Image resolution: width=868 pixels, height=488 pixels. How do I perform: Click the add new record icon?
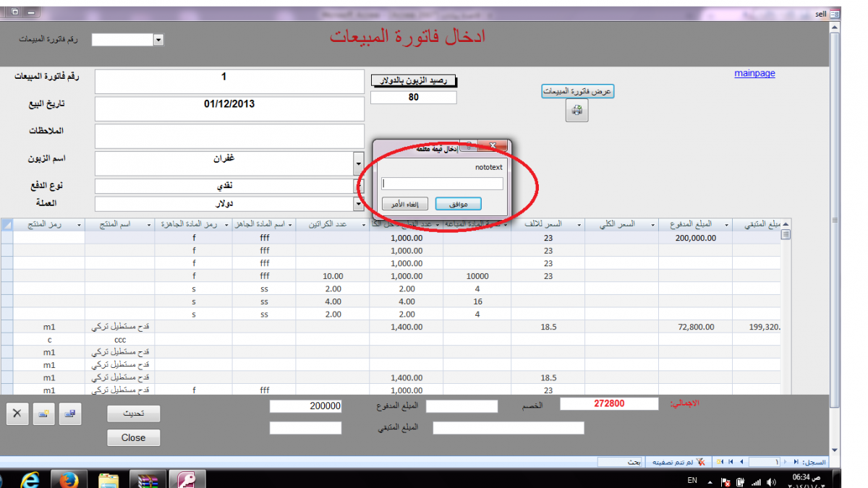(x=43, y=414)
